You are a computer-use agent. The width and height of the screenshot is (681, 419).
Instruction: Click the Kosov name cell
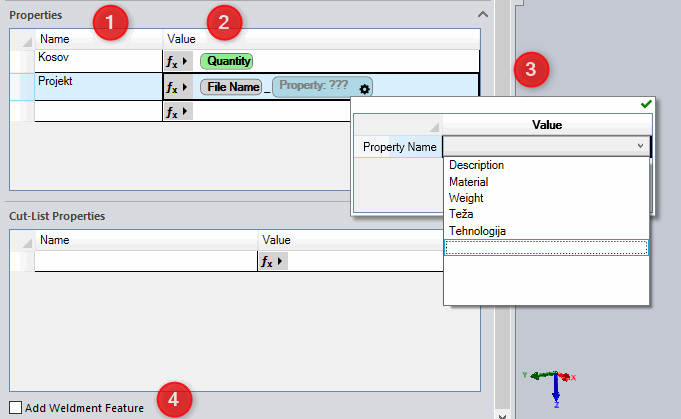tap(98, 61)
